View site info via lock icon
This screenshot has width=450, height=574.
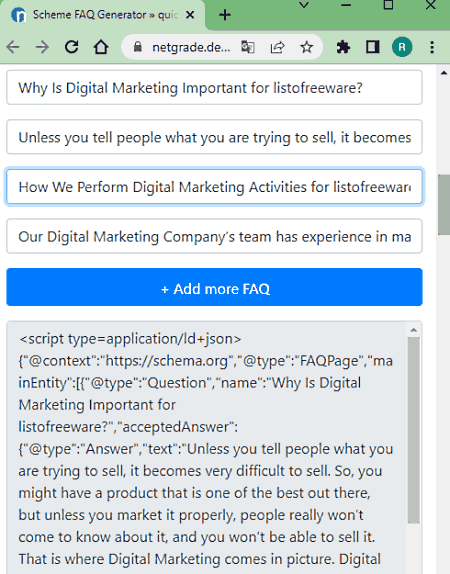click(x=138, y=47)
